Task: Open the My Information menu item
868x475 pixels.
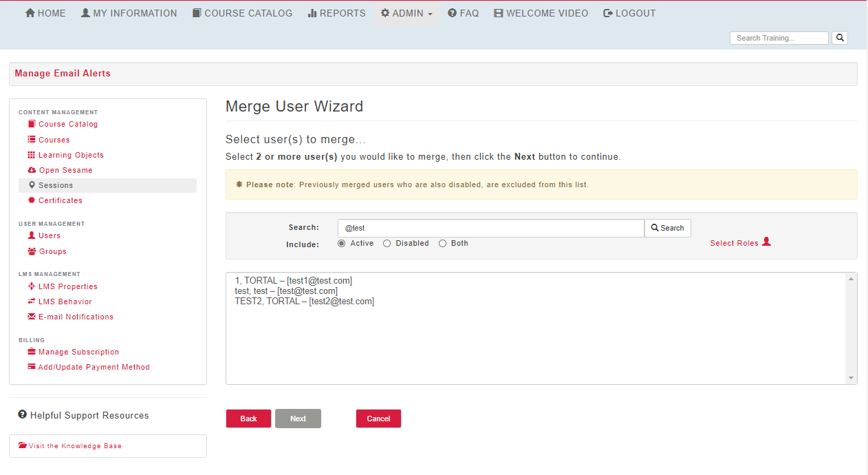Action: click(129, 13)
